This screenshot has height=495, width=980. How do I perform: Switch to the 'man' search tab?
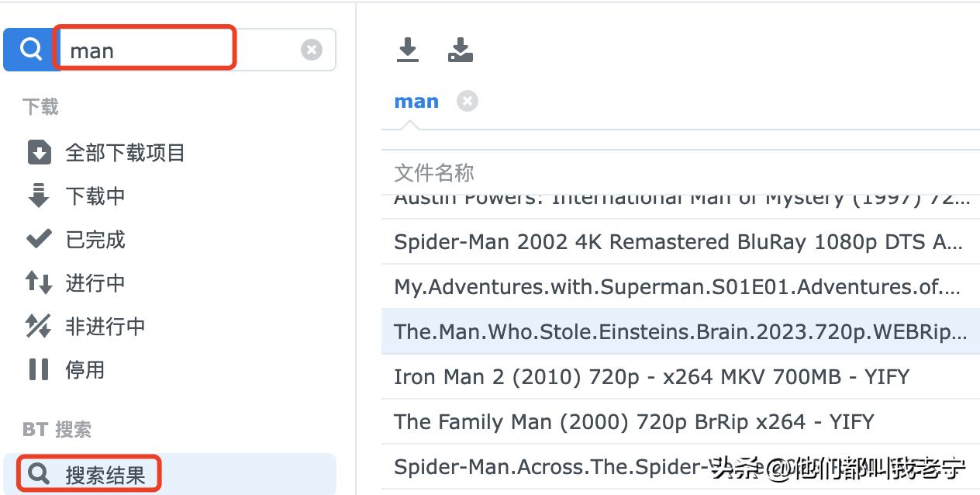coord(416,102)
